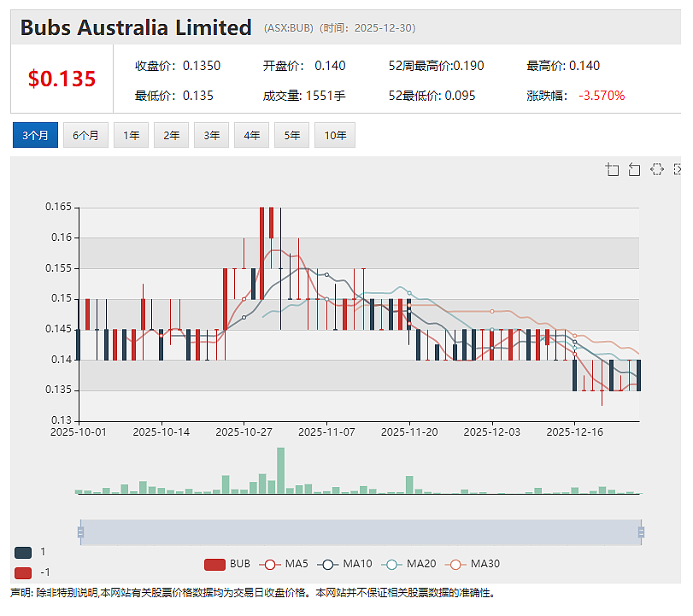Select the 3个月 time range tab
This screenshot has width=693, height=616.
(35, 135)
